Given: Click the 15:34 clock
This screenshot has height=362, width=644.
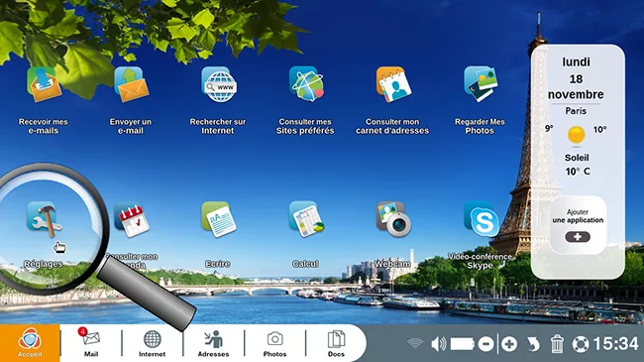Looking at the screenshot, I should pyautogui.click(x=615, y=344).
